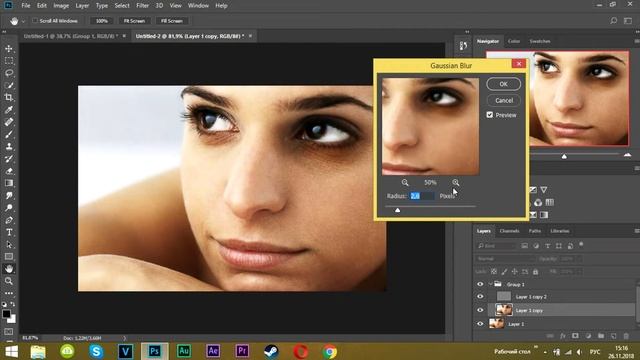This screenshot has width=640, height=360.
Task: Zoom in the Gaussian Blur preview
Action: pyautogui.click(x=456, y=182)
